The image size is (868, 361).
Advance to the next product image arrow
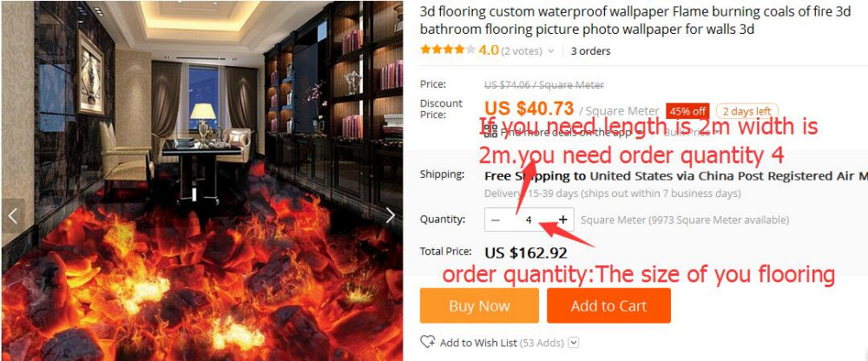(391, 215)
